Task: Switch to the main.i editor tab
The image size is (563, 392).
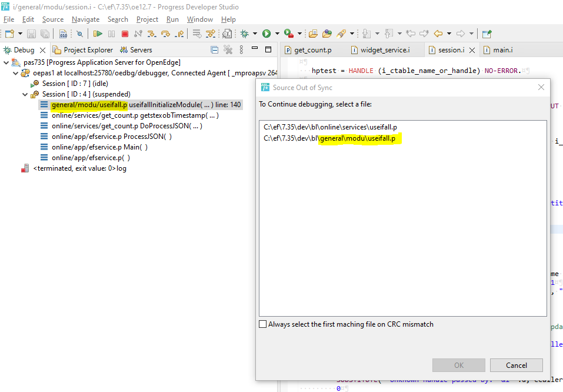Action: pyautogui.click(x=498, y=50)
